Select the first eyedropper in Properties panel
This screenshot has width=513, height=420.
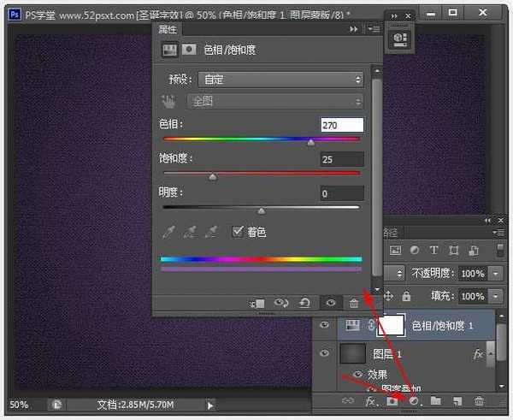point(169,232)
